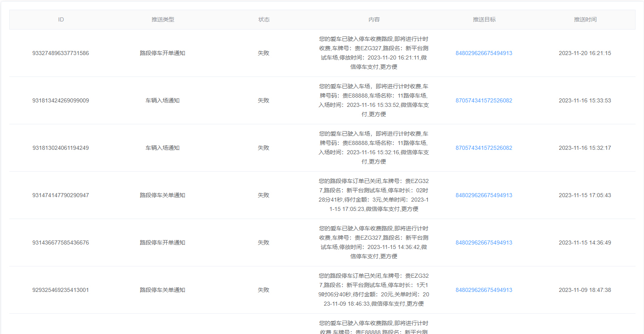Click the 状态 column header
Viewport: 644px width, 334px height.
[264, 19]
